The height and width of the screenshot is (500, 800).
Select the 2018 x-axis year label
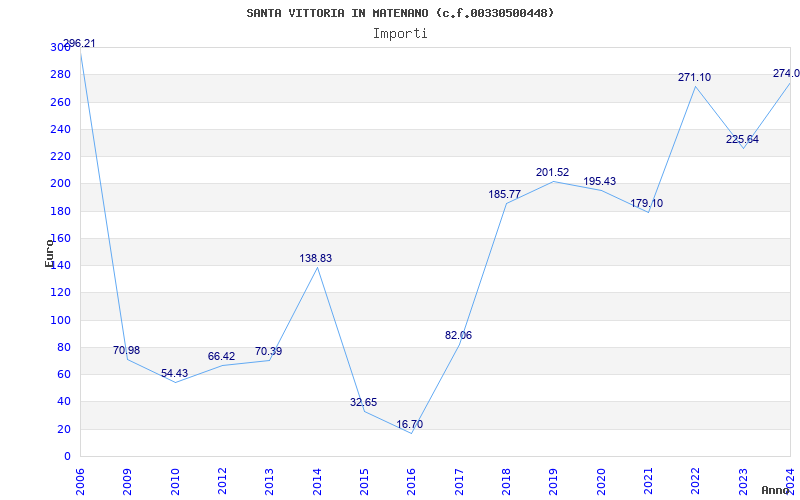coord(506,481)
